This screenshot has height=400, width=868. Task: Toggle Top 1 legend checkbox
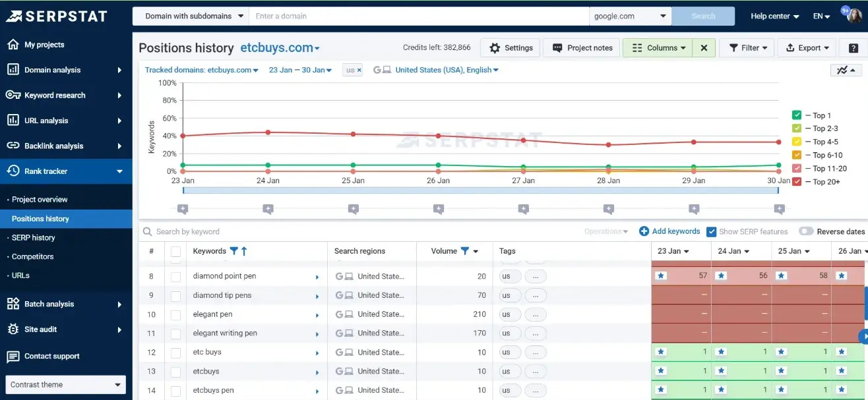point(797,115)
